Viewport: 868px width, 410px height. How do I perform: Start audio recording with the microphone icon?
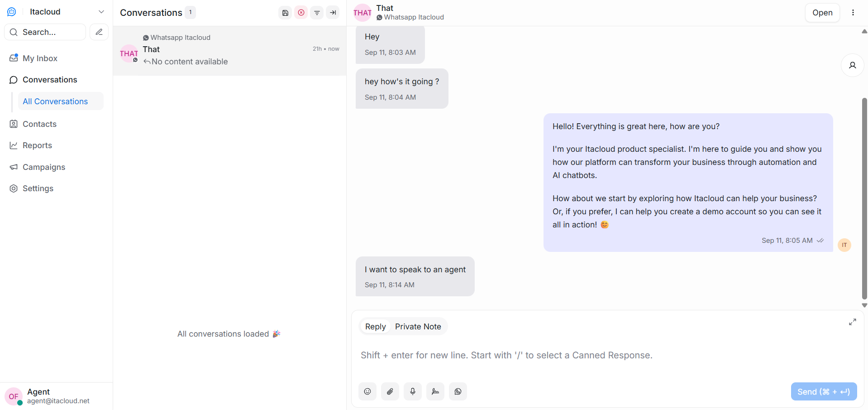(x=413, y=391)
